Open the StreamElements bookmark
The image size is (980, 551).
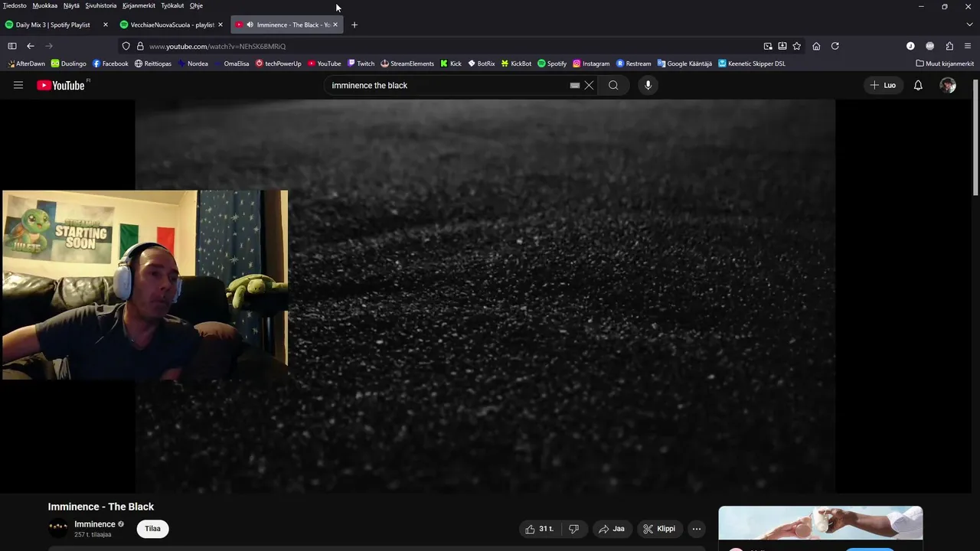coord(407,64)
